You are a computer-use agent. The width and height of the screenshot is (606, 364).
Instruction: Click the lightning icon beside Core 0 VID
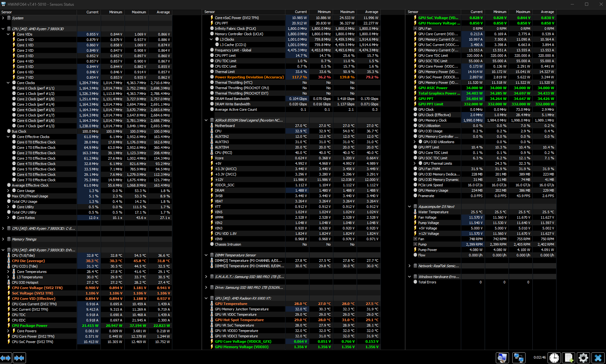click(x=14, y=40)
